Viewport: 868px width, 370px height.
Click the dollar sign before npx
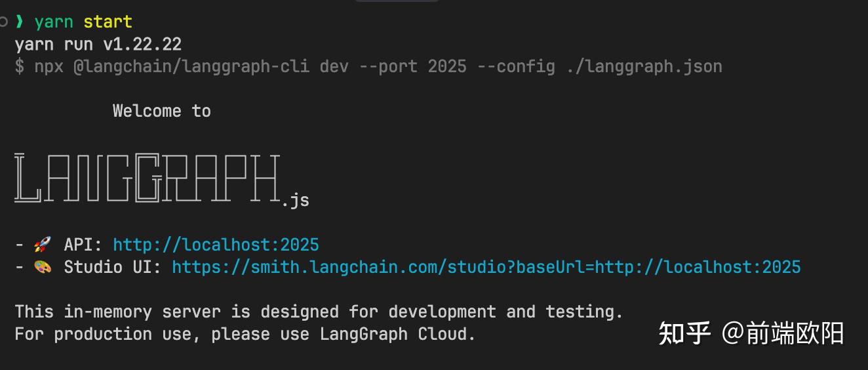point(20,66)
